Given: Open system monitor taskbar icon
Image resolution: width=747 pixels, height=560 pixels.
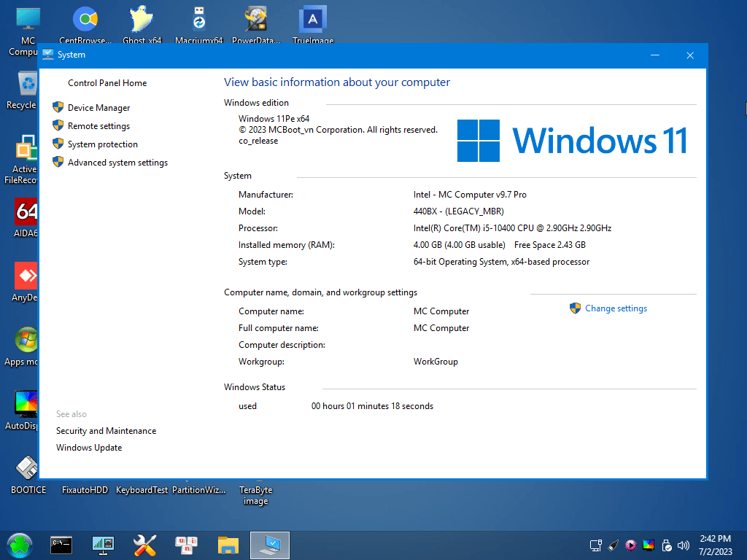Looking at the screenshot, I should [103, 545].
